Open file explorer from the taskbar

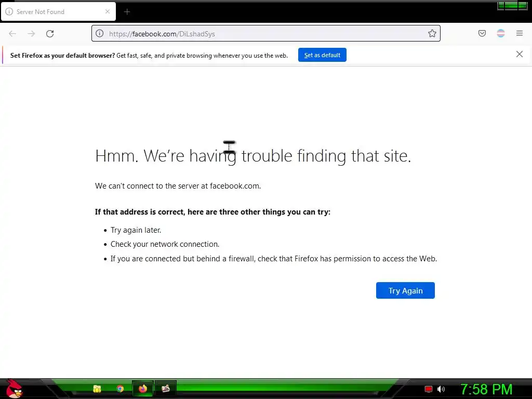pyautogui.click(x=97, y=389)
